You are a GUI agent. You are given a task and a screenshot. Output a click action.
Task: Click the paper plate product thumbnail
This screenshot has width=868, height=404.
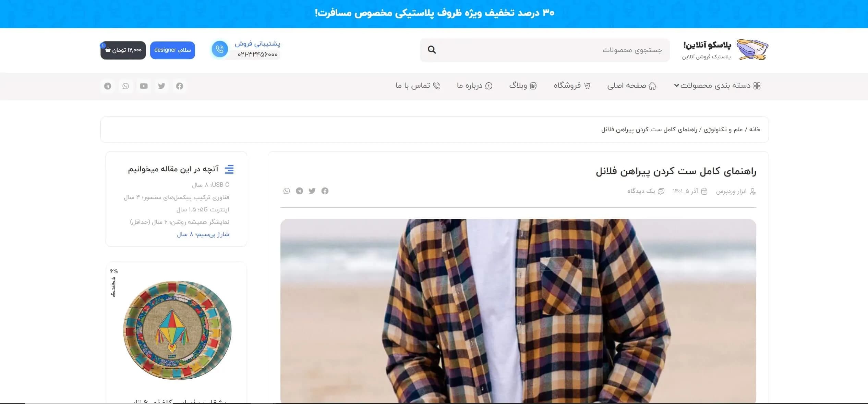177,330
